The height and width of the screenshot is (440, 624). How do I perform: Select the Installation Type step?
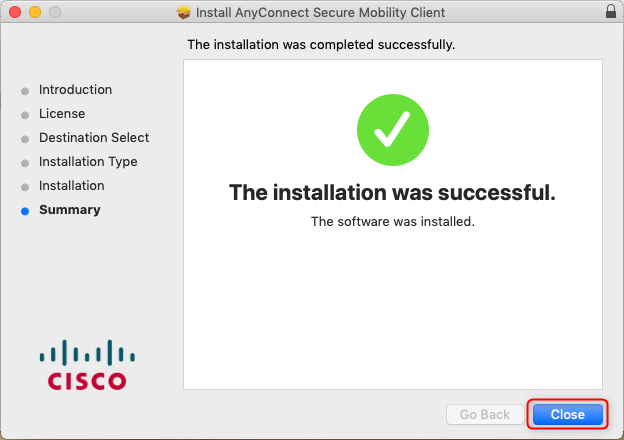[x=88, y=162]
